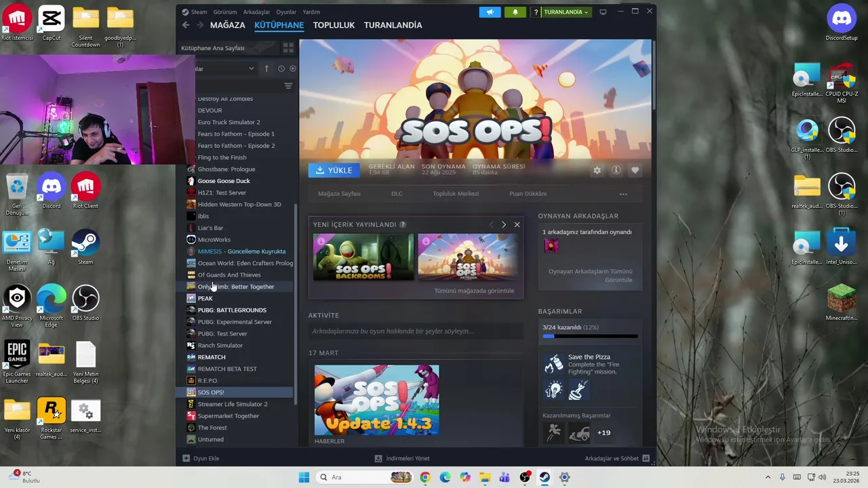Viewport: 868px width, 488px height.
Task: Open Chrome from the taskbar
Action: coord(425,477)
